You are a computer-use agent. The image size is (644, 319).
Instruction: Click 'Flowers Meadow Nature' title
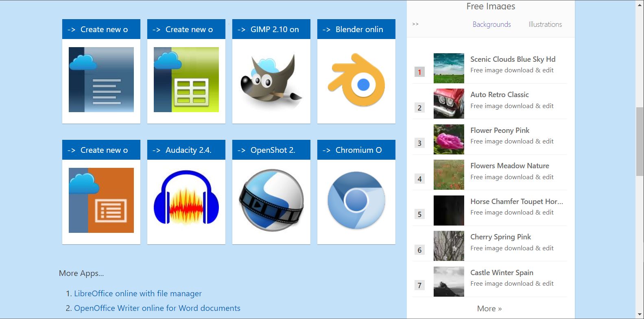click(x=510, y=166)
